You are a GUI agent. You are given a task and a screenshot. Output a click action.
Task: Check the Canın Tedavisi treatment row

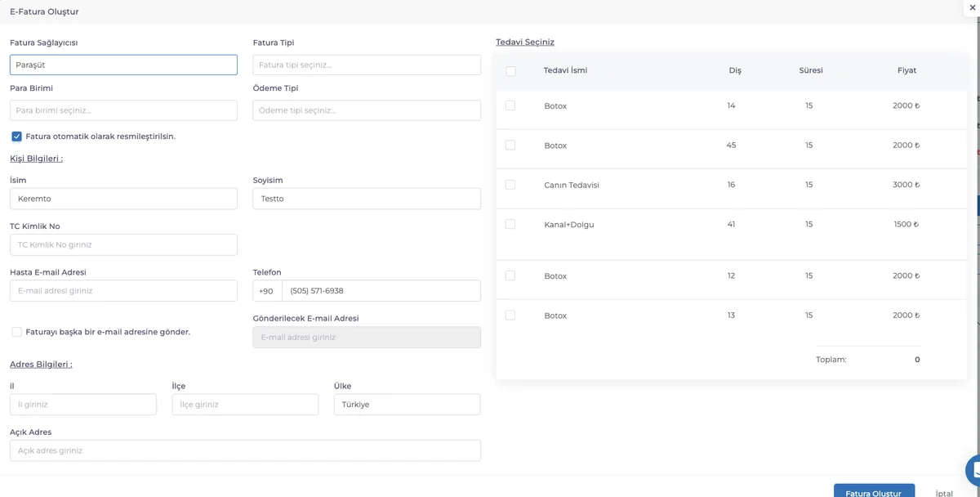[510, 185]
